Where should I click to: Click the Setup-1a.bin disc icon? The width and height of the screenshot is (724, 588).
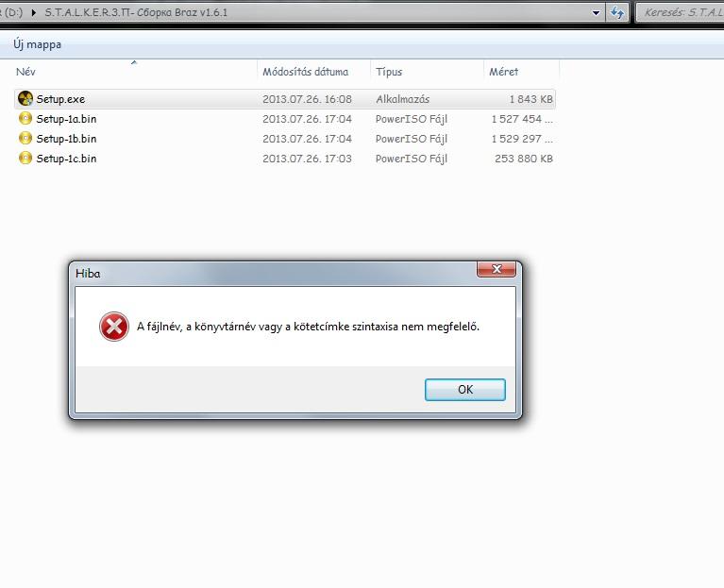[x=25, y=119]
